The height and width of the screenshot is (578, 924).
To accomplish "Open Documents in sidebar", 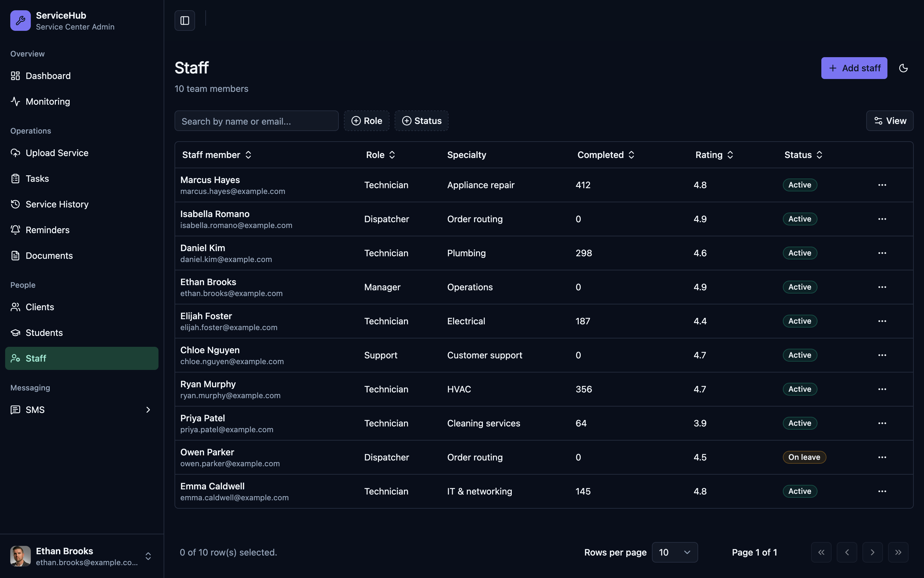I will tap(82, 255).
